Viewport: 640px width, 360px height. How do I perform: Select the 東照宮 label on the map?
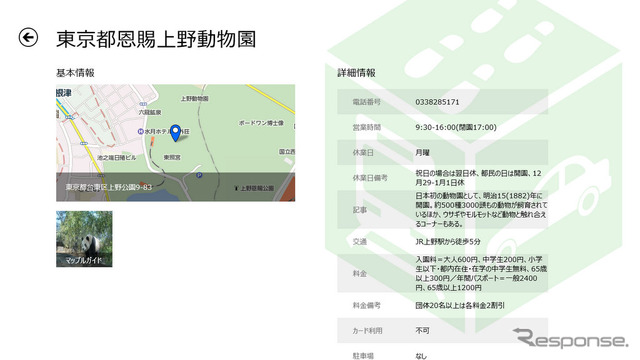tap(172, 157)
